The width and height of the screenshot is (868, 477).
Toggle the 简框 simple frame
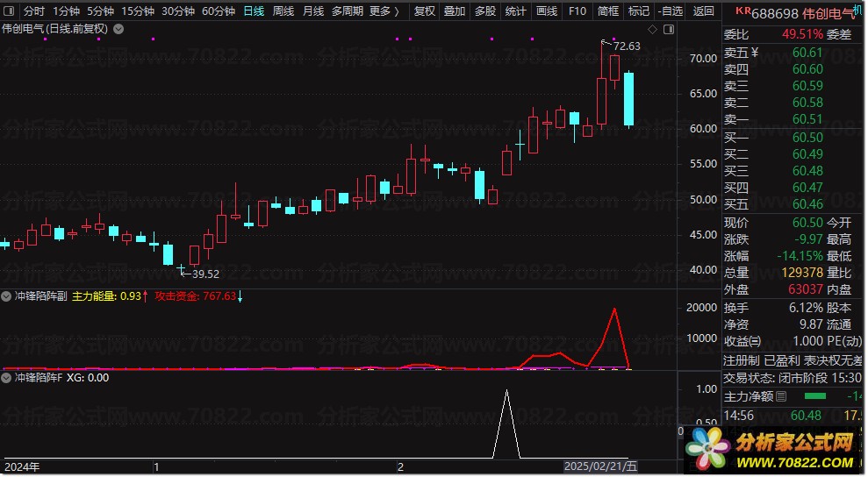coord(608,11)
